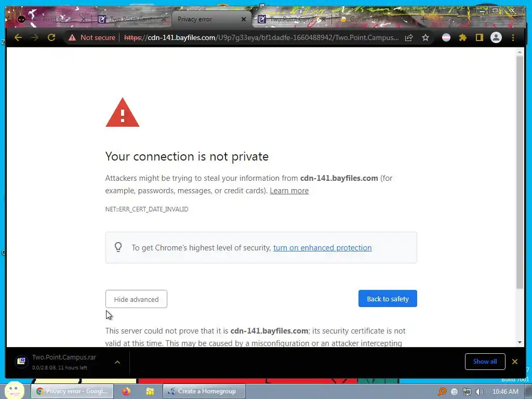Open the volume speaker tray icon
532x399 pixels.
[x=479, y=392]
